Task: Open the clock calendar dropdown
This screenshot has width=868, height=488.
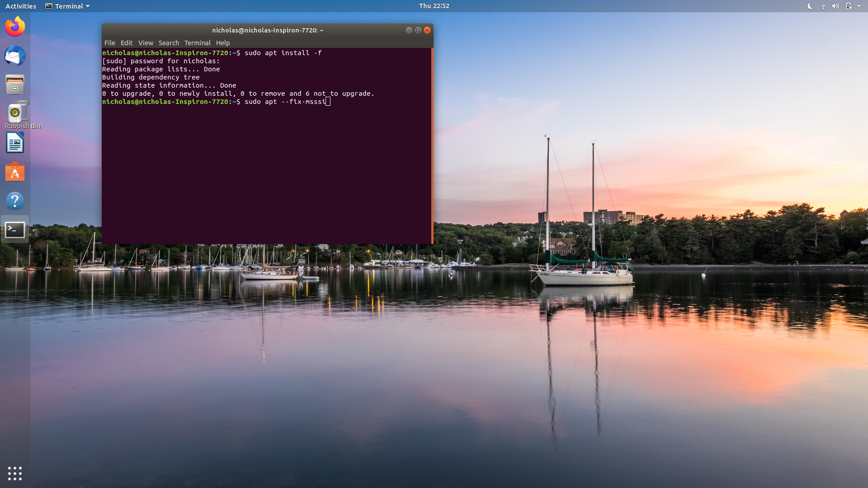Action: [x=434, y=6]
